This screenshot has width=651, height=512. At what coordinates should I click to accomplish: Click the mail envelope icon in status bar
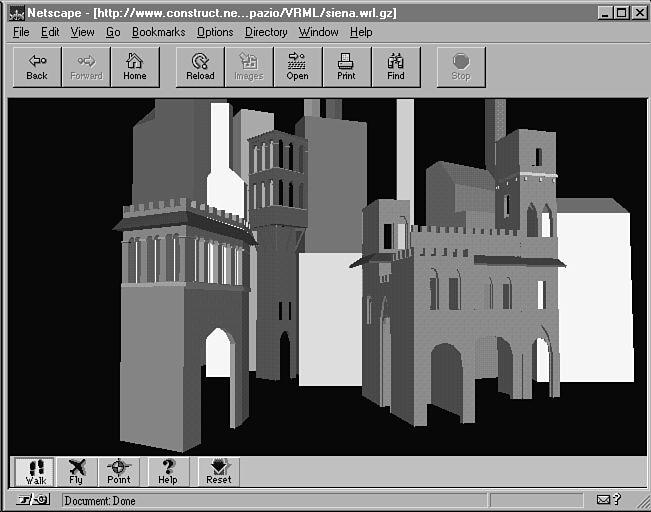pyautogui.click(x=604, y=500)
